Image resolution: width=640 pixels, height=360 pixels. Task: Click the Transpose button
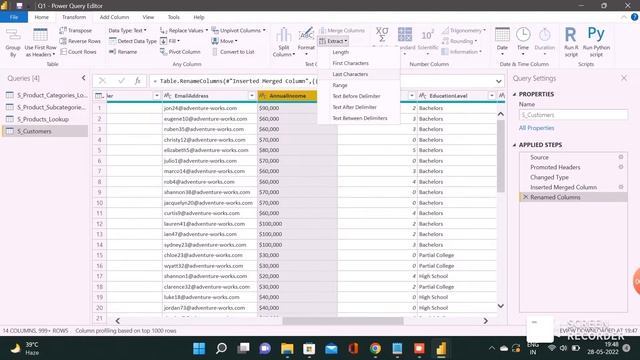tap(76, 31)
